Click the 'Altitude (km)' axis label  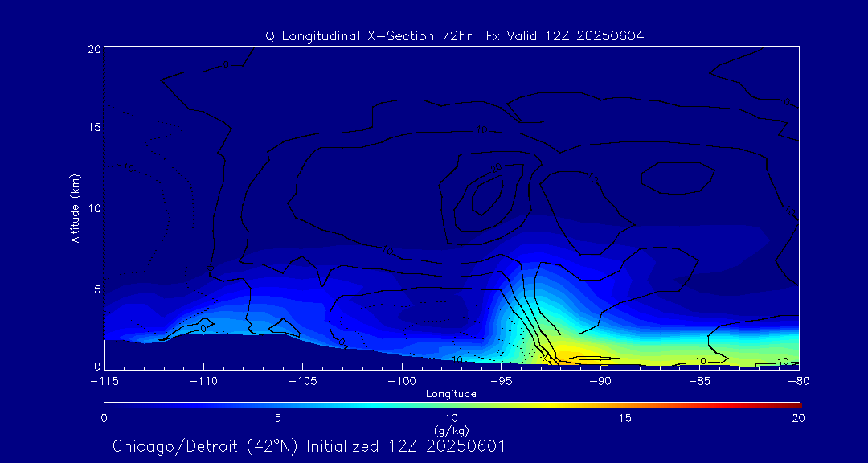click(x=76, y=209)
